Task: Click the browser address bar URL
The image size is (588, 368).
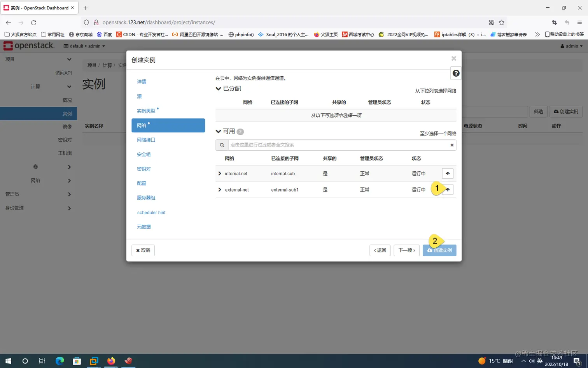Action: pos(159,23)
